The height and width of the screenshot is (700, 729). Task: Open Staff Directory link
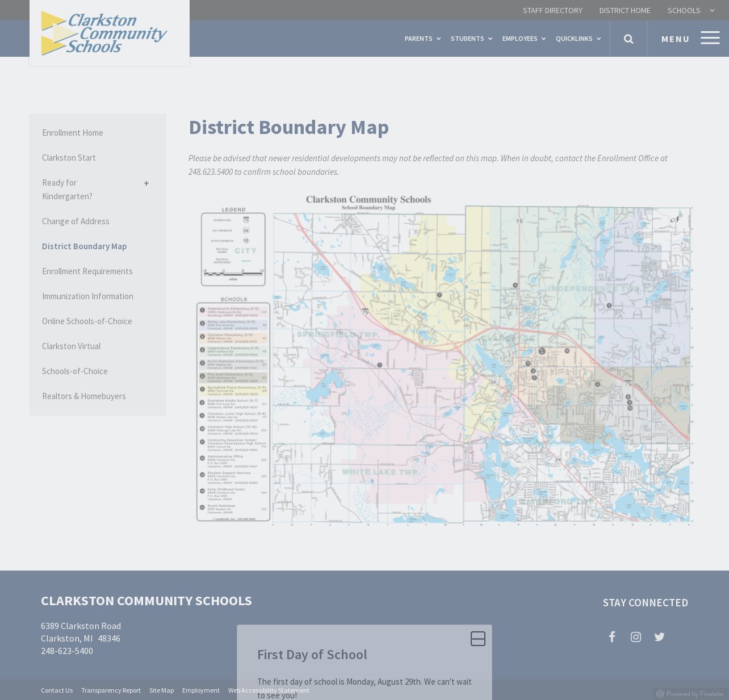552,10
